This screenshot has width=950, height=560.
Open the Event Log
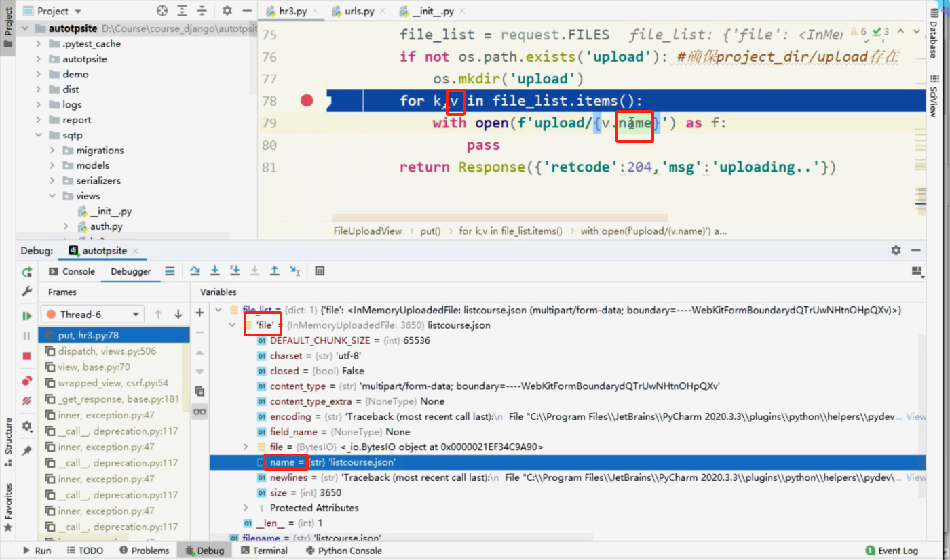pos(892,551)
